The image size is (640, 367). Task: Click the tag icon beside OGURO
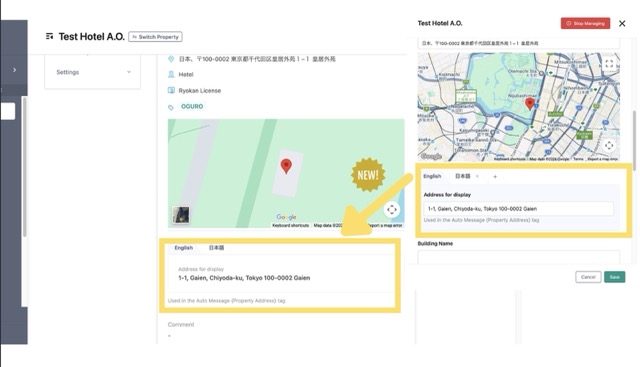point(171,107)
